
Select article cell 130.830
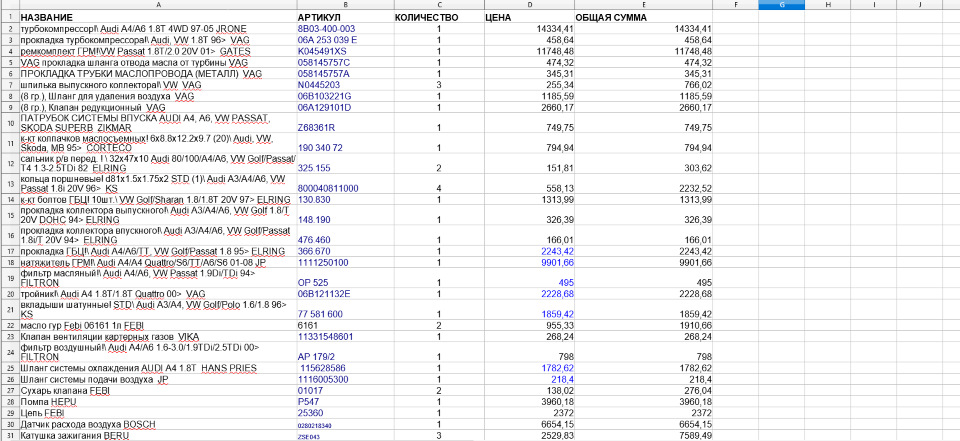[x=345, y=200]
